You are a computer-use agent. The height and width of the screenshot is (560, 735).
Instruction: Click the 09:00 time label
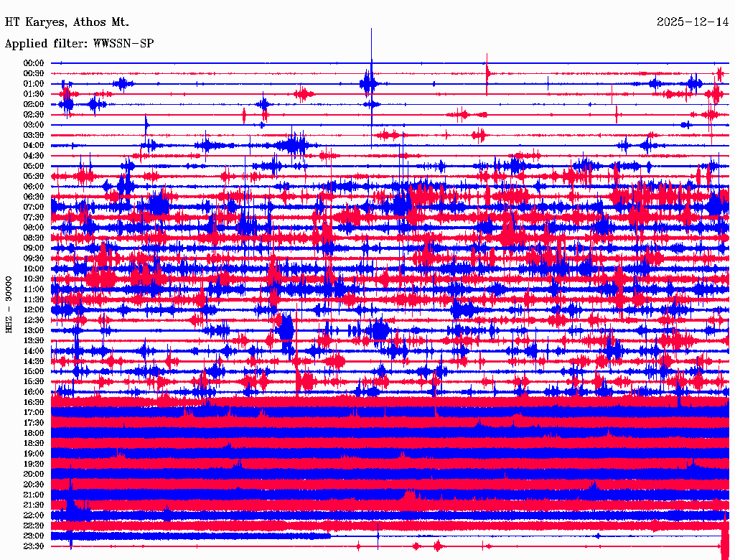(x=34, y=248)
